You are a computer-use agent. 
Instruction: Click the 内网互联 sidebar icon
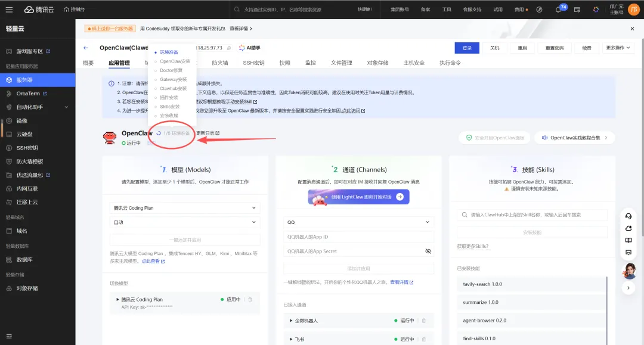[9, 189]
